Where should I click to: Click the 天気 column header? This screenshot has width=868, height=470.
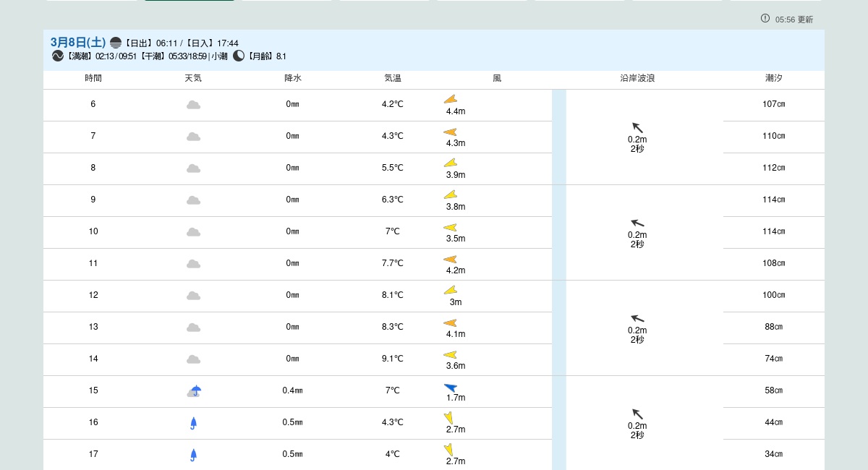point(193,78)
